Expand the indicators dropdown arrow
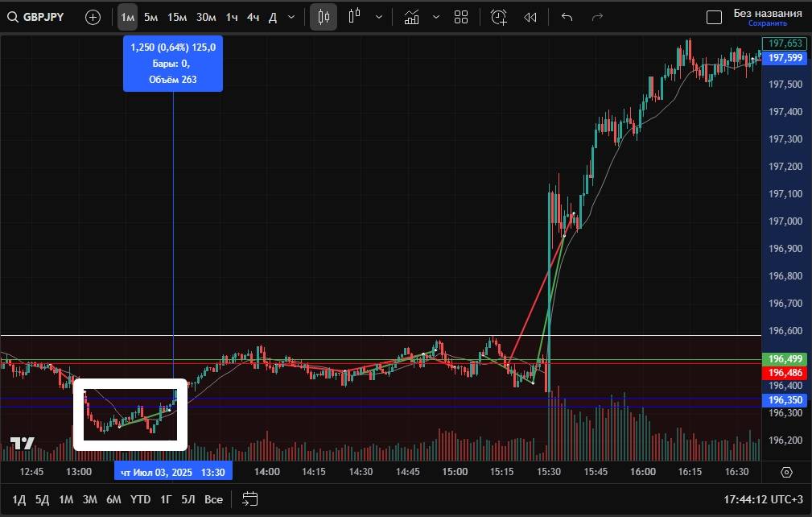Viewport: 812px width, 517px height. point(436,17)
